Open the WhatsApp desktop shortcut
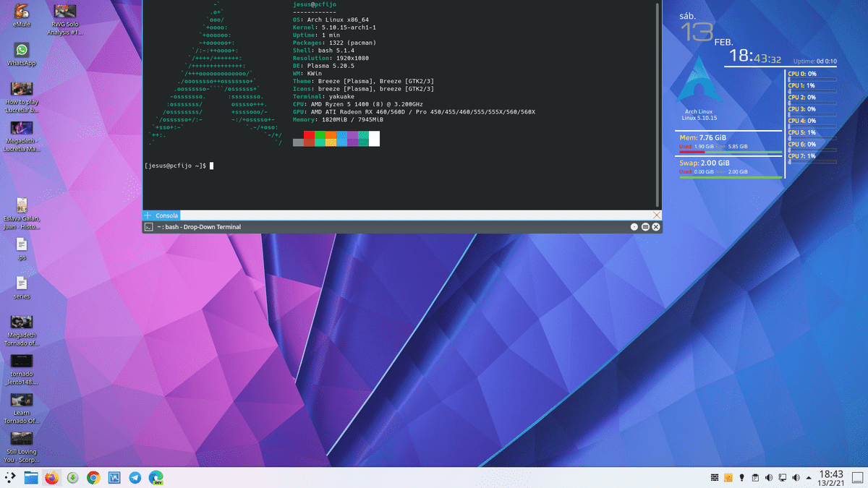 point(22,55)
